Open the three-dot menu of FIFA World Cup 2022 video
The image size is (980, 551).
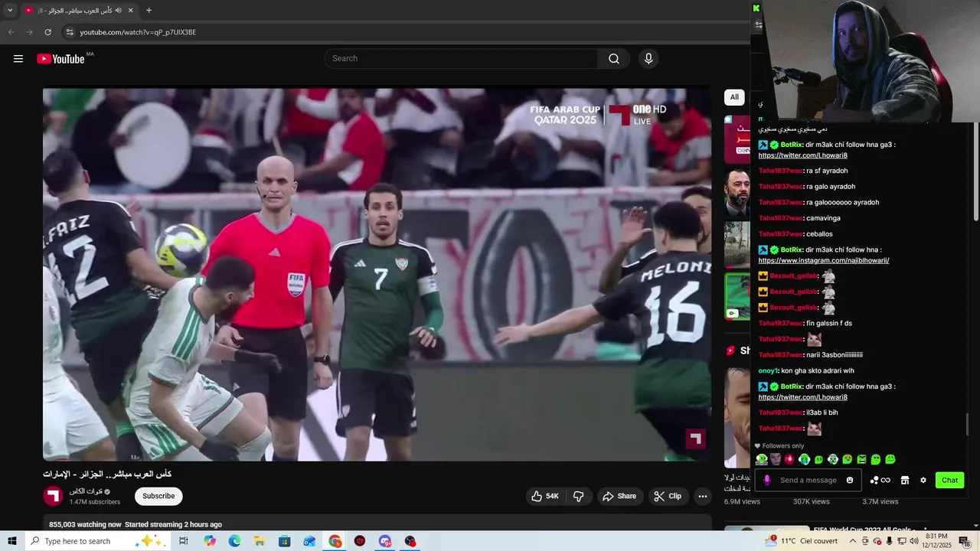point(925,529)
